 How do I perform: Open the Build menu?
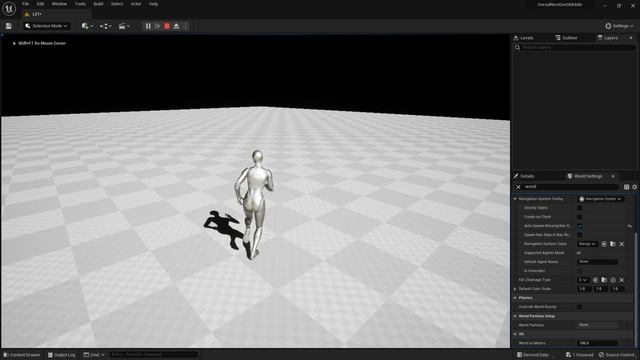(x=98, y=4)
